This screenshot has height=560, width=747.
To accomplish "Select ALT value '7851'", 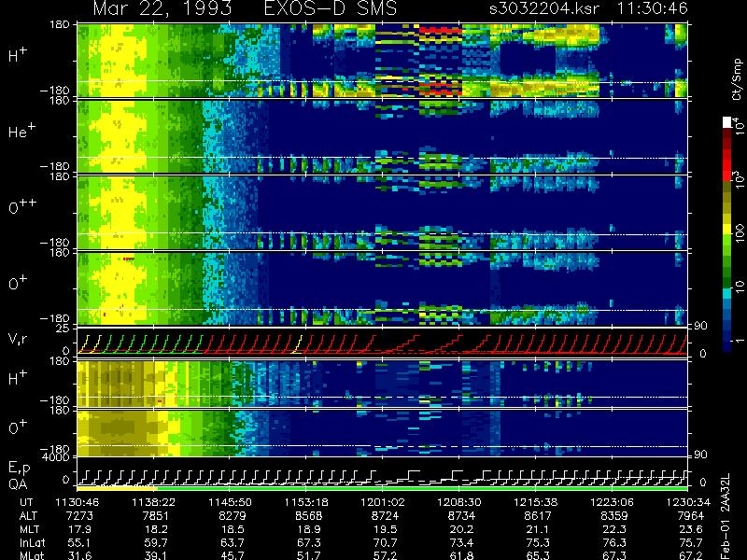I will pyautogui.click(x=156, y=516).
